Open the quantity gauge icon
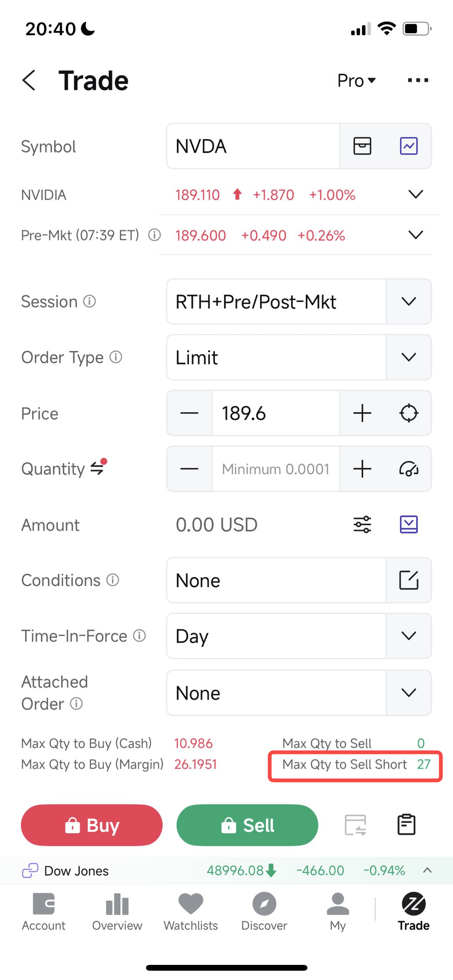This screenshot has width=453, height=980. pos(409,469)
